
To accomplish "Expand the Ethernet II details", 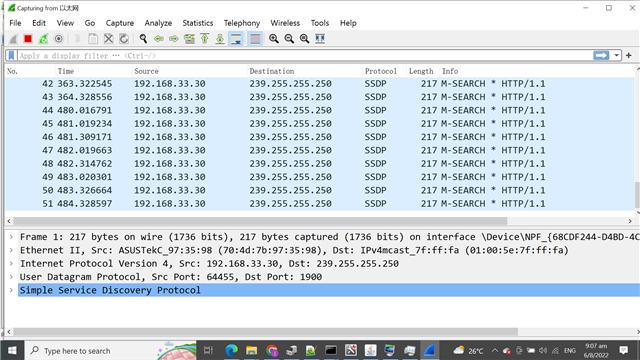I will tap(11, 250).
